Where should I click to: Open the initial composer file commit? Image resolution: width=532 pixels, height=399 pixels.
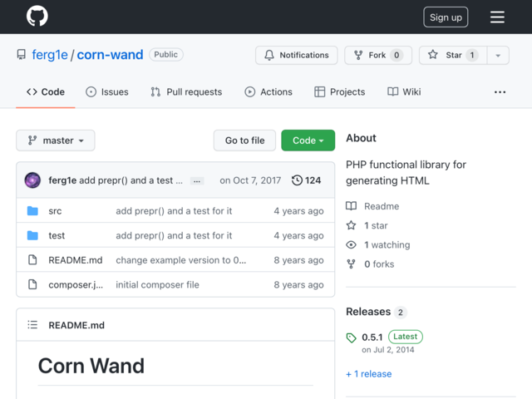tap(157, 284)
